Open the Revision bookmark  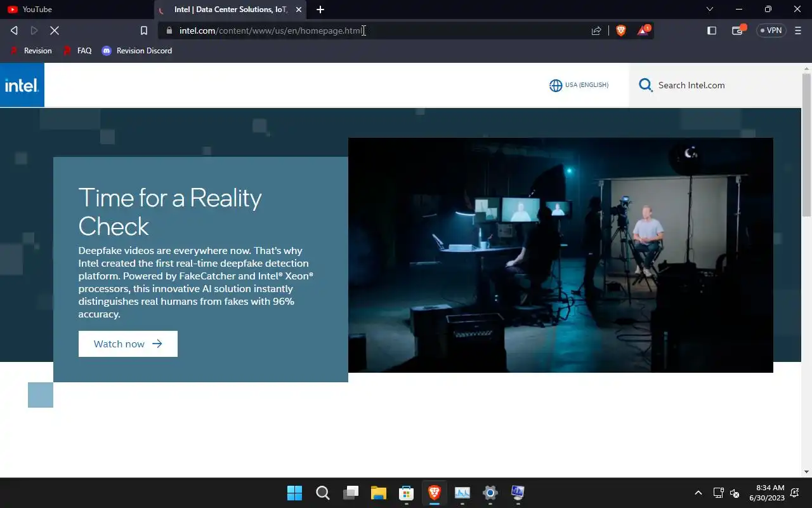31,51
